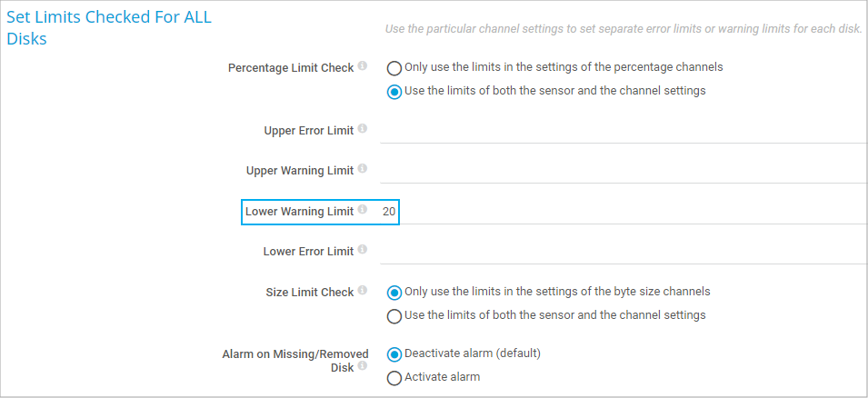The width and height of the screenshot is (868, 398).
Task: Click the Lower Error Limit input field
Action: [x=623, y=252]
